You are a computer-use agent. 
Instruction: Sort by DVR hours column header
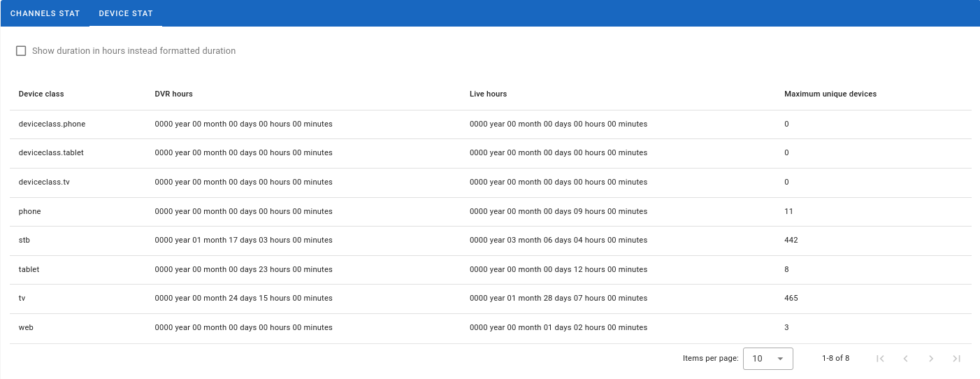pos(173,94)
